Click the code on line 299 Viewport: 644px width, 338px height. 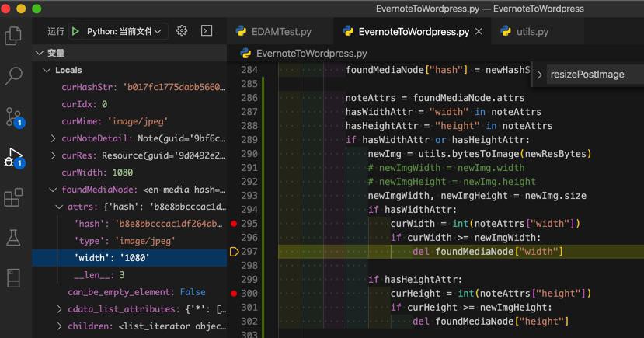pyautogui.click(x=415, y=280)
